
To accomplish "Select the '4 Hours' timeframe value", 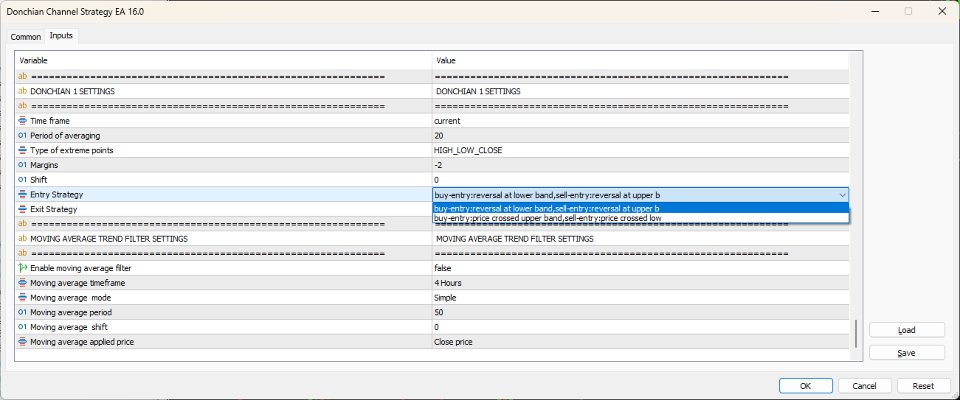I will tap(640, 283).
